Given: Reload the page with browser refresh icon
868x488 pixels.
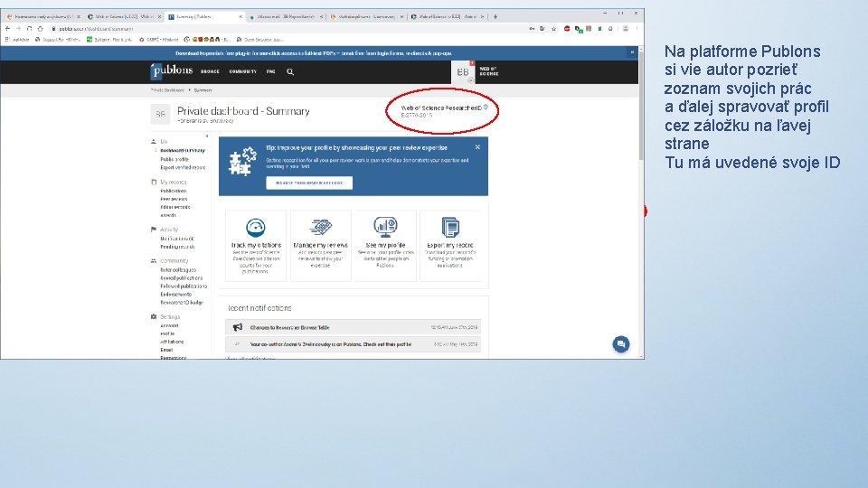Looking at the screenshot, I should click(x=29, y=29).
